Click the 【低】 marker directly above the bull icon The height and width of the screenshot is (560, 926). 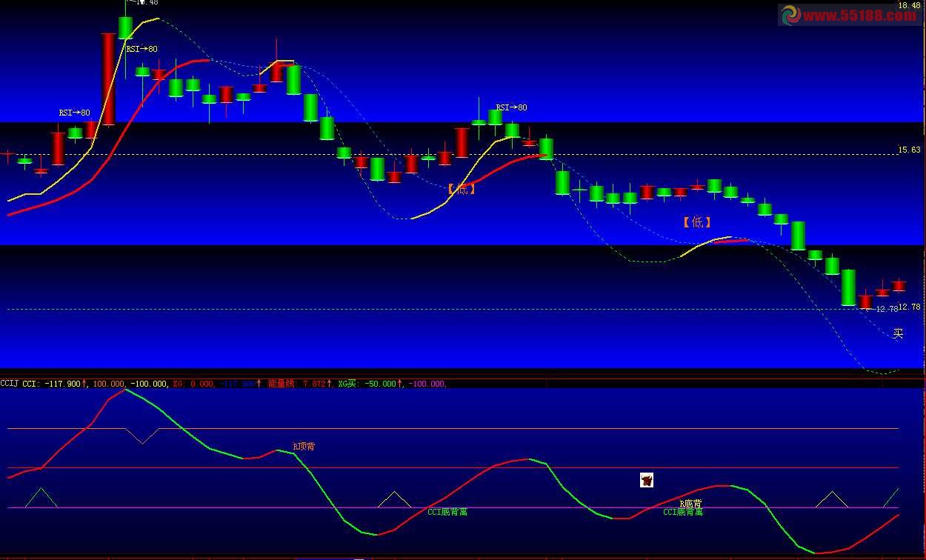[x=697, y=221]
